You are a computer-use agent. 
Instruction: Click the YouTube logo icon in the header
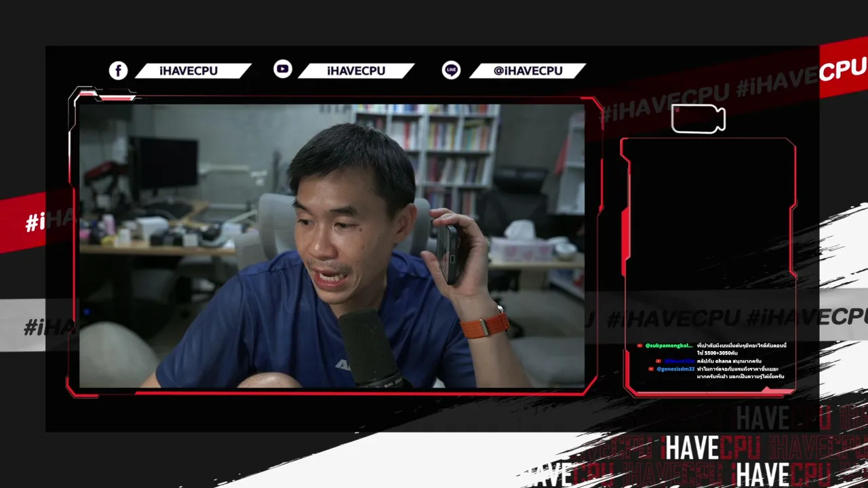point(283,69)
